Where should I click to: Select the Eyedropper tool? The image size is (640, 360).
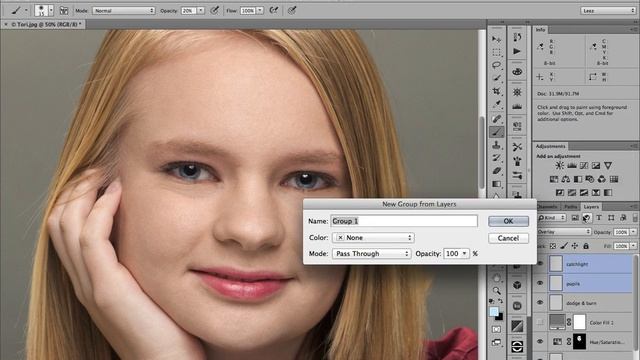(x=496, y=104)
